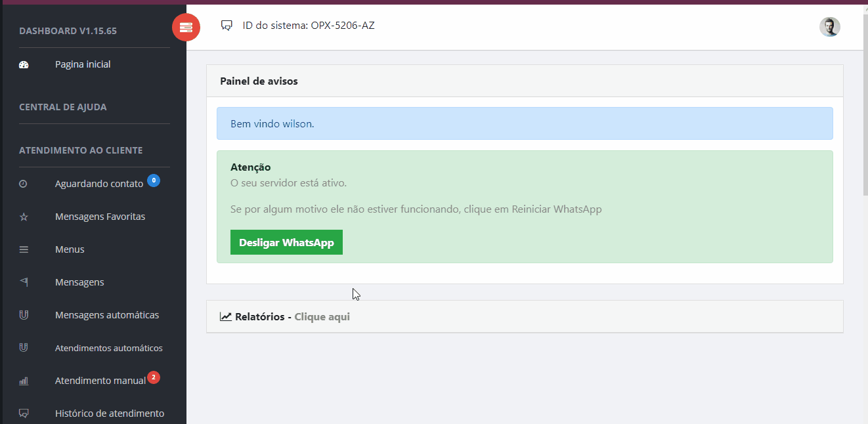Click the hamburger icon beside Menus

click(24, 249)
